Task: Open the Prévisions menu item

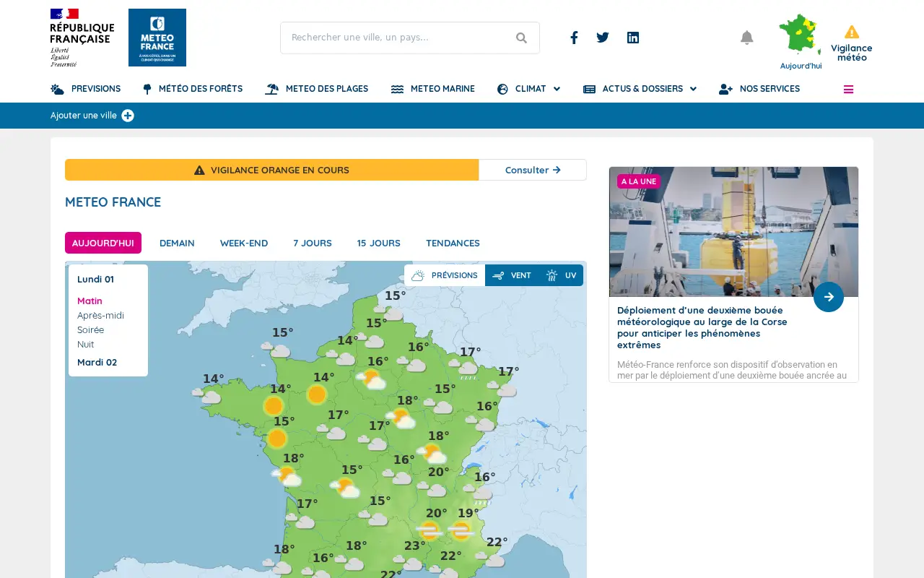Action: [85, 89]
